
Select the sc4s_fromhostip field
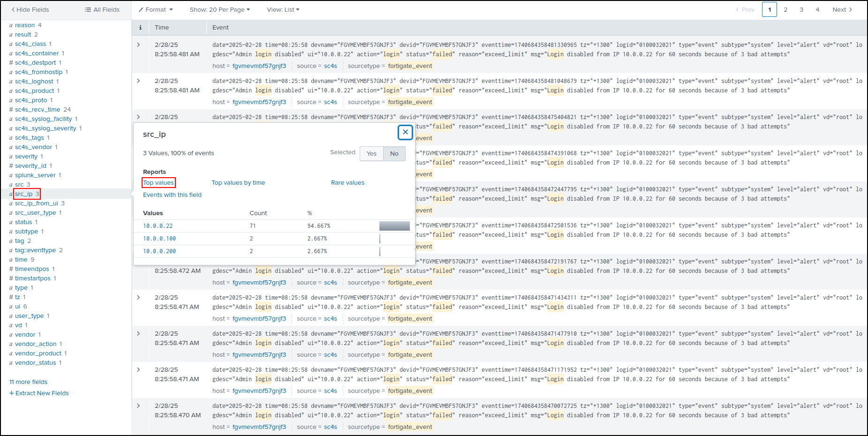pos(38,72)
